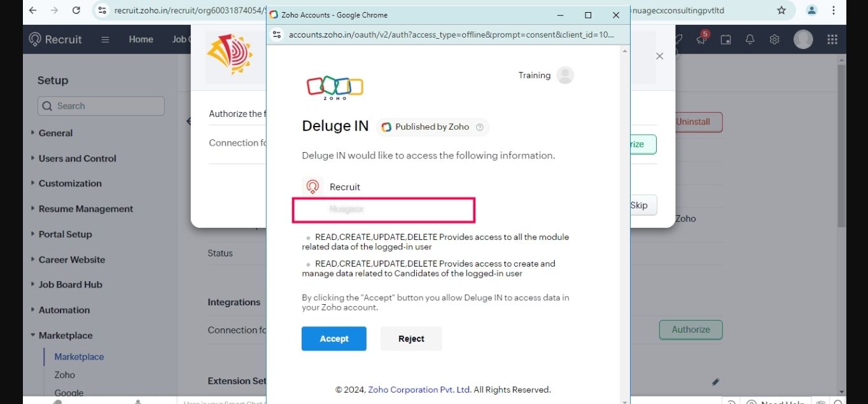Click the extension logo in Recruit dialog
The image size is (868, 404).
(230, 55)
